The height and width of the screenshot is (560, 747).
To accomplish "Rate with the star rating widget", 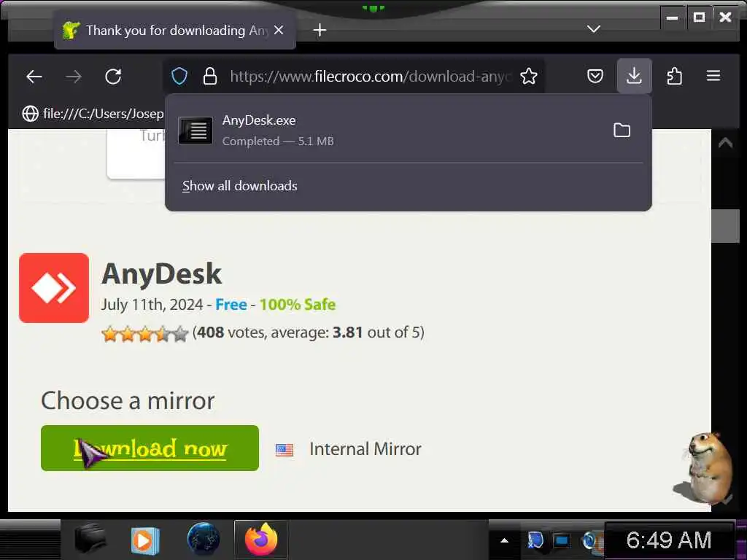I will point(145,333).
